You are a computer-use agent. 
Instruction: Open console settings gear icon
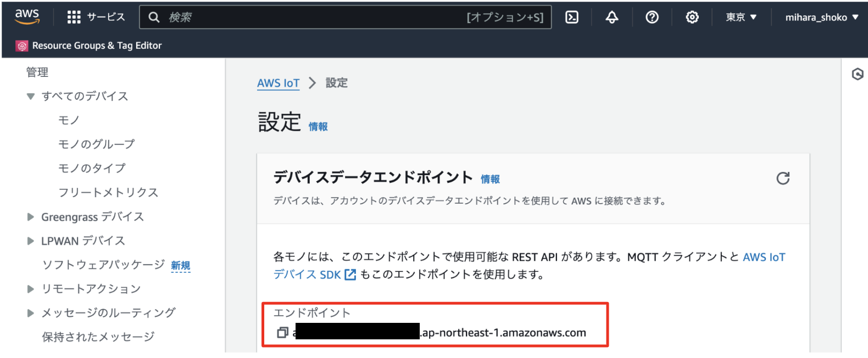tap(692, 17)
